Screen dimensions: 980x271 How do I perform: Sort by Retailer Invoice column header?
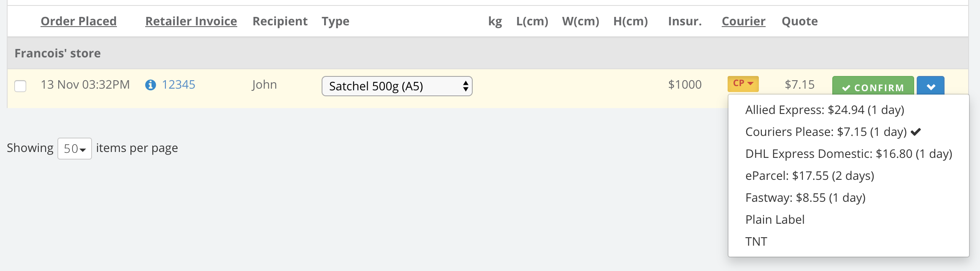pyautogui.click(x=191, y=21)
